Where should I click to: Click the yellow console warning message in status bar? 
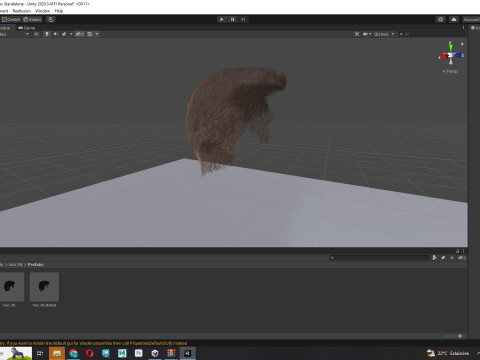click(94, 343)
